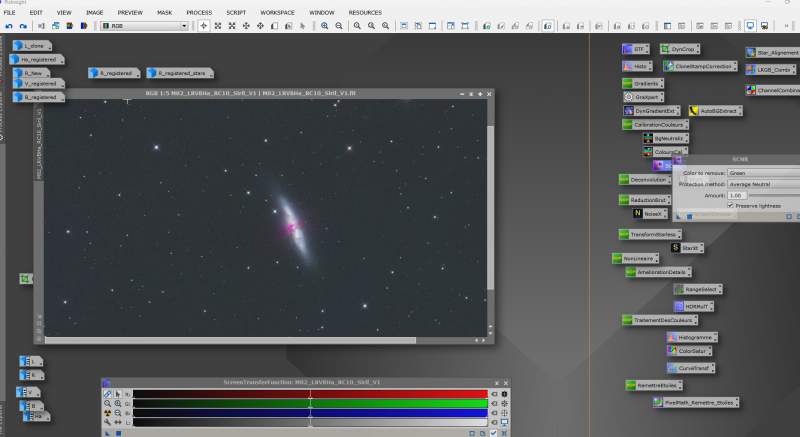Select the readout mode crosshair toolbar button
The width and height of the screenshot is (800, 437).
[204, 25]
